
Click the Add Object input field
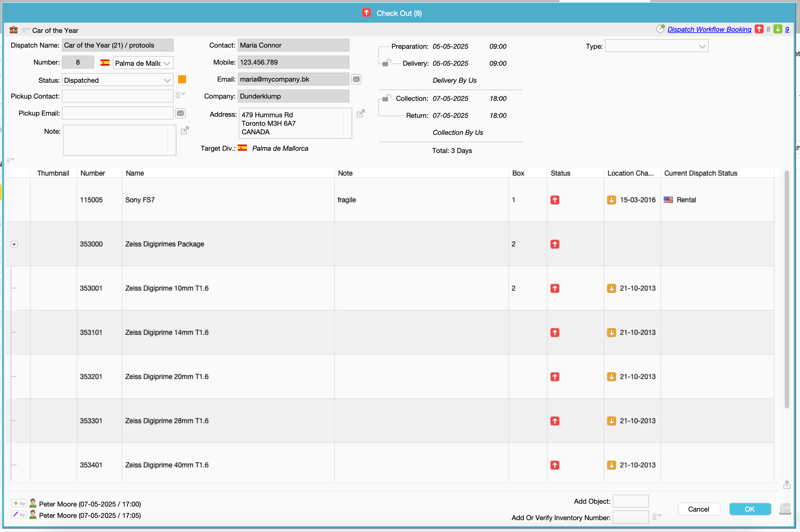click(631, 501)
